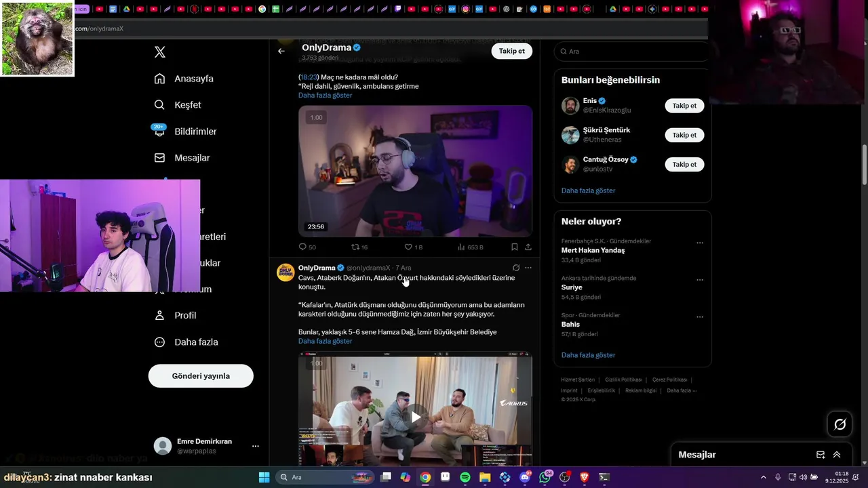The image size is (868, 488).
Task: Switch to Chrome on the taskbar
Action: click(425, 477)
